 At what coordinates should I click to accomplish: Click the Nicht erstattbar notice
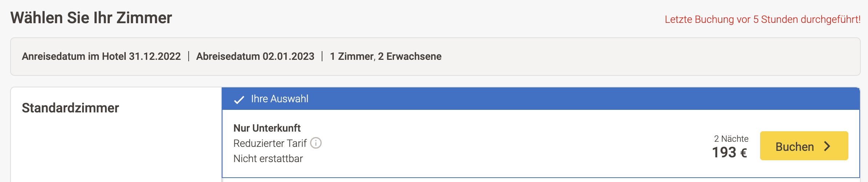coord(268,158)
